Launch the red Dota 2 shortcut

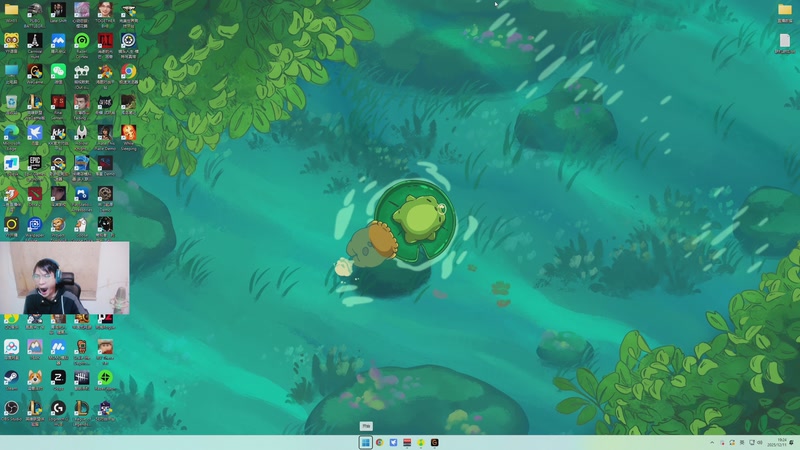[x=35, y=194]
